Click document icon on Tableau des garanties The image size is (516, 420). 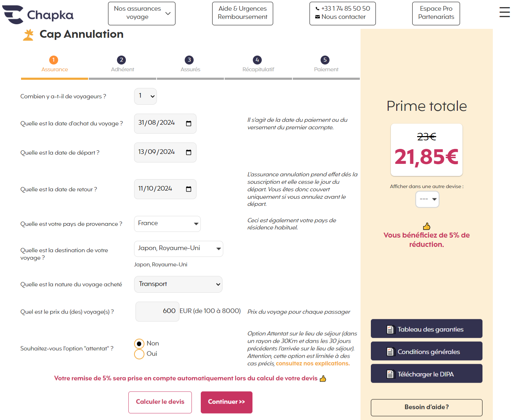(390, 330)
